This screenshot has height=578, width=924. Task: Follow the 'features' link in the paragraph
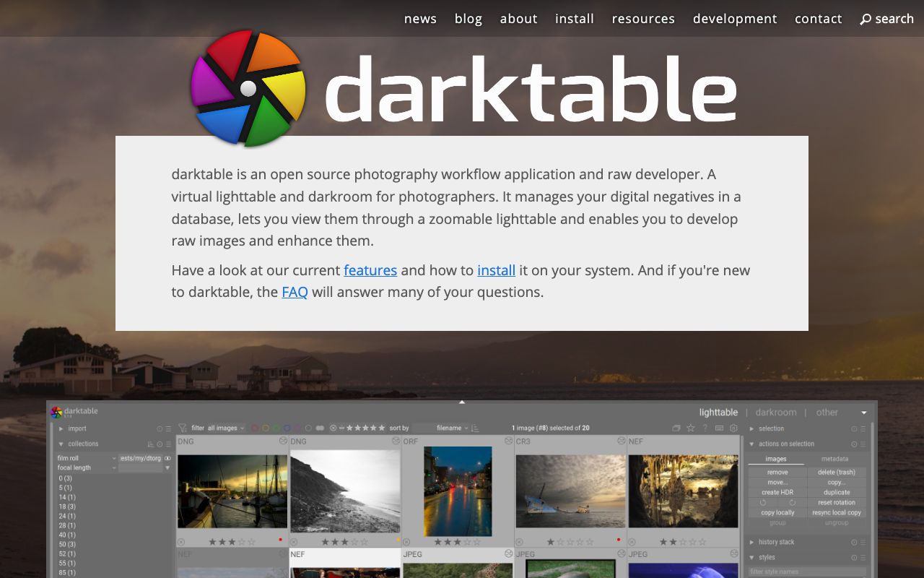click(370, 270)
